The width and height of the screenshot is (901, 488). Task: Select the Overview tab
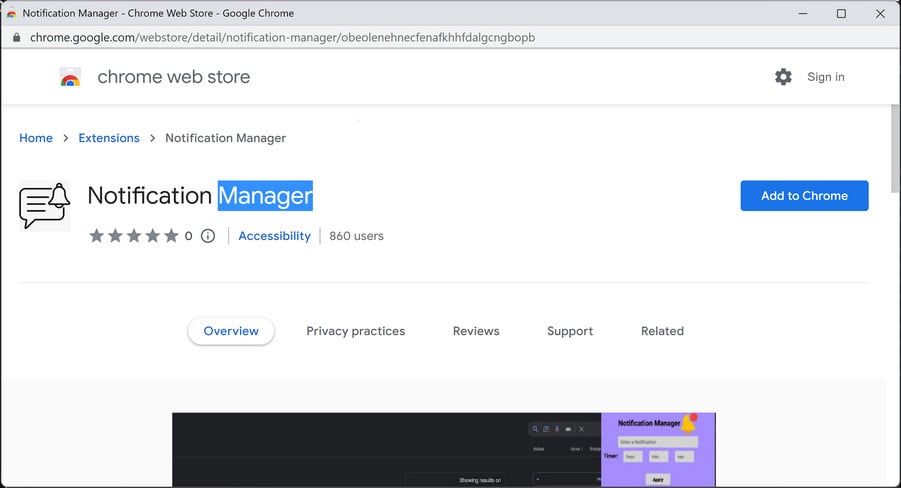tap(231, 331)
